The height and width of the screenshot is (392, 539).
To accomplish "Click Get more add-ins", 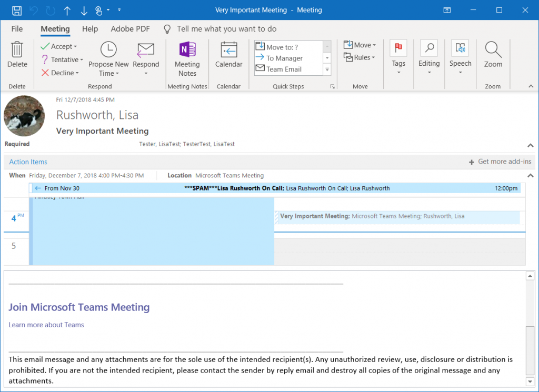I will tap(500, 162).
